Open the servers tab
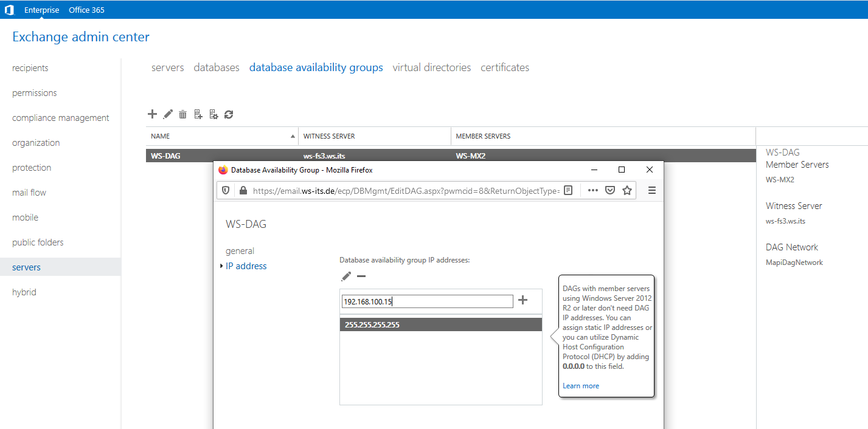 [x=168, y=67]
